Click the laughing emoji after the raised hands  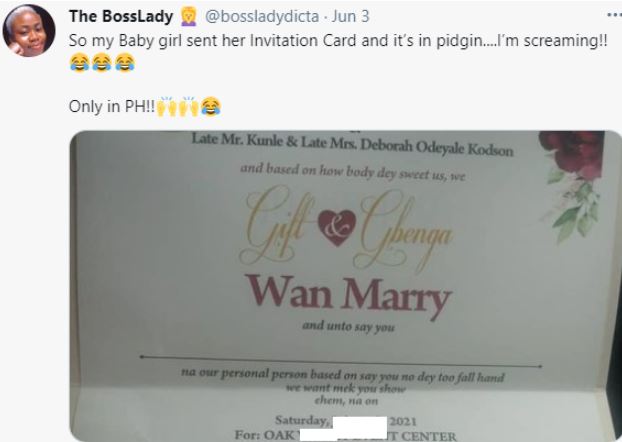coord(211,106)
